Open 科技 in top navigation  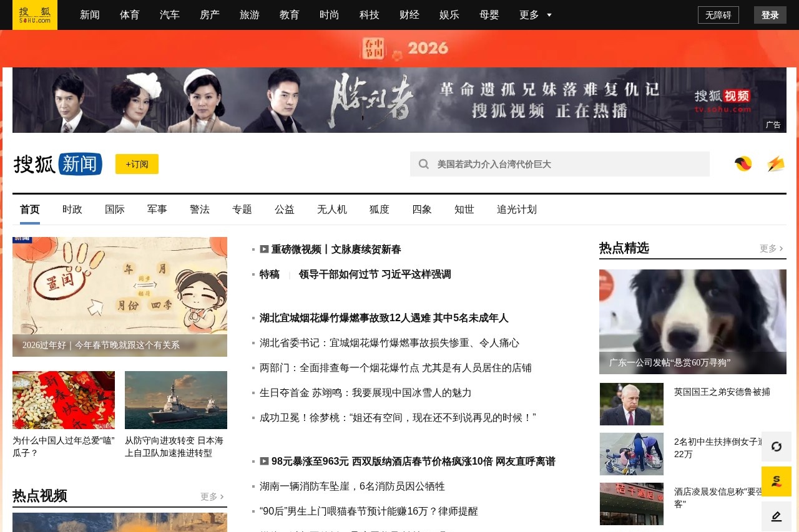point(370,15)
